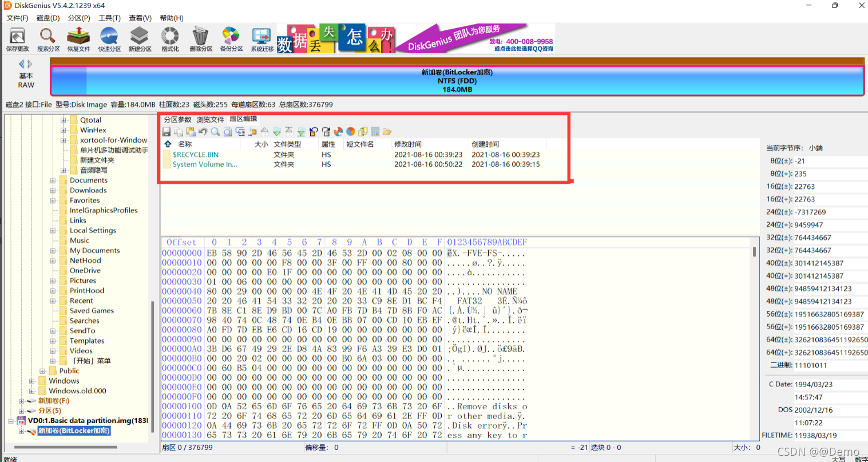Viewport: 868px width, 462px height.
Task: Click hex row at offset 00000050
Action: point(344,301)
